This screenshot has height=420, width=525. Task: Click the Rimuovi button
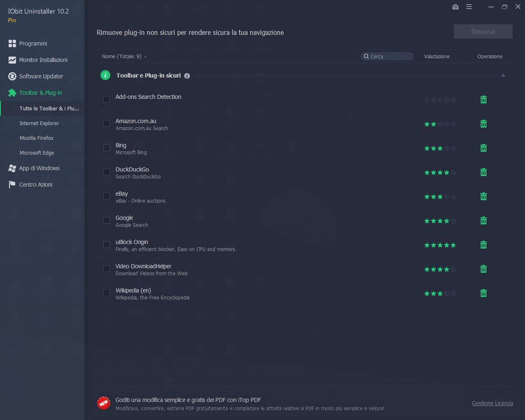(x=483, y=31)
